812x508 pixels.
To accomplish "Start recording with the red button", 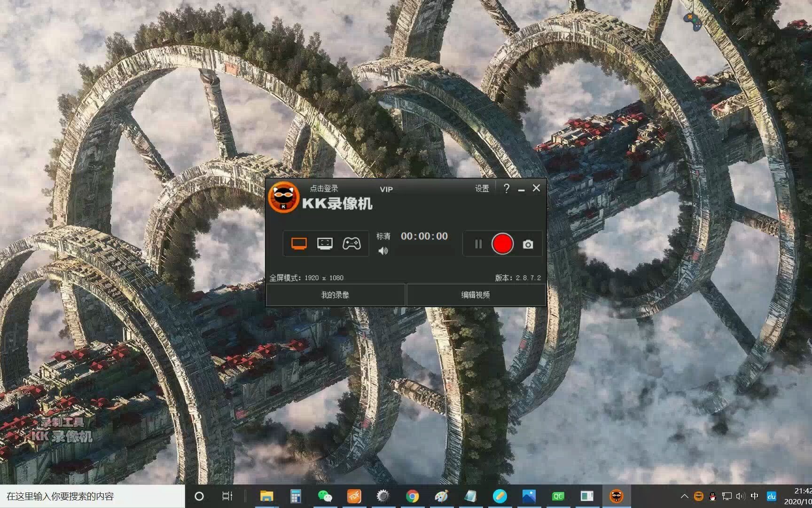I will (502, 244).
